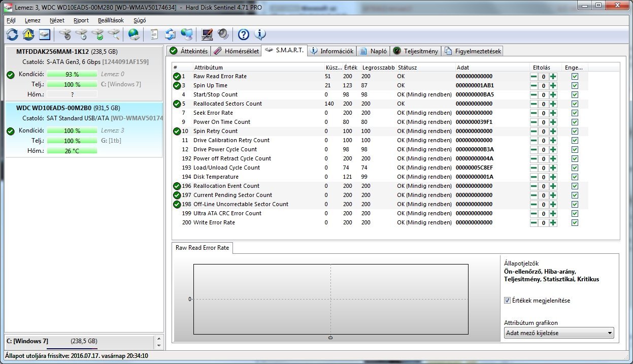Click the globe with disk toolbar icon
This screenshot has height=364, width=633.
(x=134, y=35)
